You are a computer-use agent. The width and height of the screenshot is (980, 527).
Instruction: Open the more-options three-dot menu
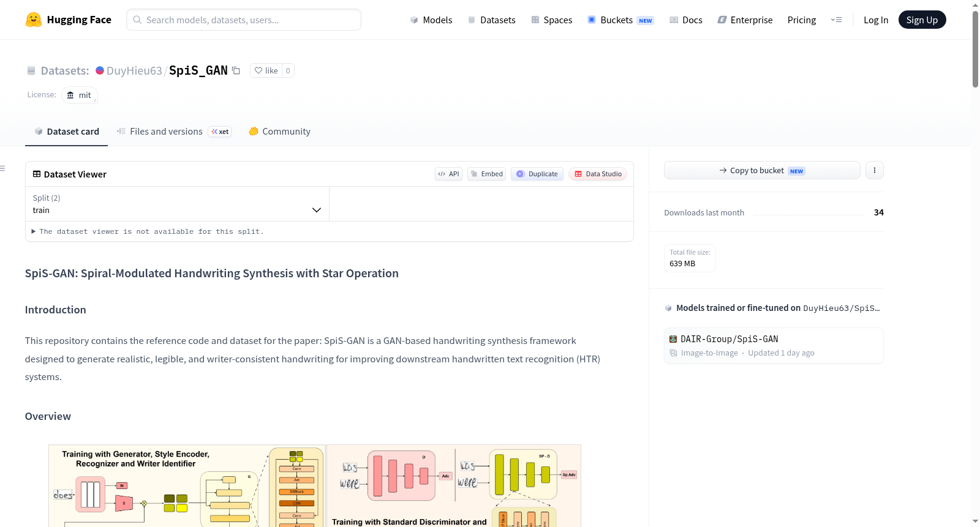click(875, 170)
